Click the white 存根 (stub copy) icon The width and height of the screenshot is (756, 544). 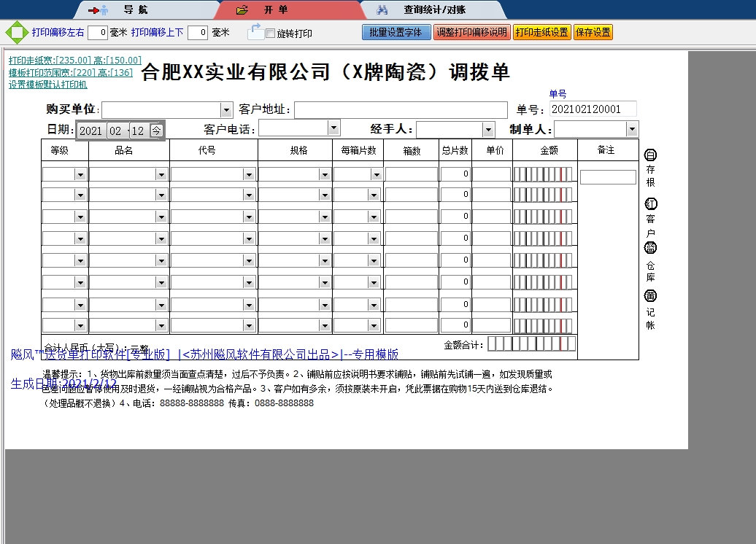point(650,154)
